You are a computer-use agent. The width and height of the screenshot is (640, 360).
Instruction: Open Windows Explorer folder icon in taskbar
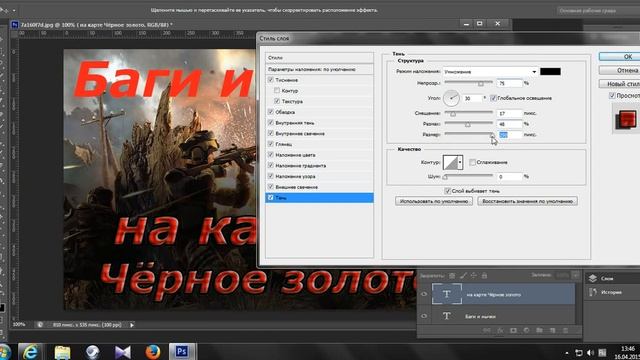(x=62, y=352)
